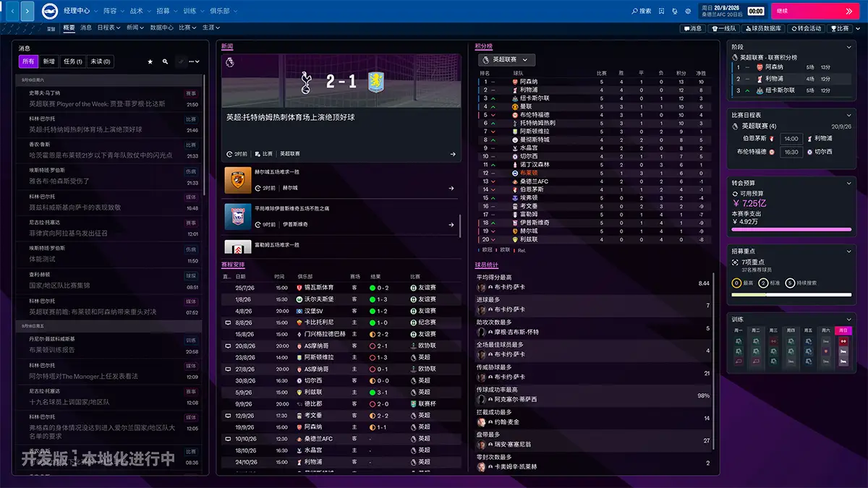The image size is (868, 488).
Task: Switch to the 概要 tab
Action: pyautogui.click(x=69, y=27)
